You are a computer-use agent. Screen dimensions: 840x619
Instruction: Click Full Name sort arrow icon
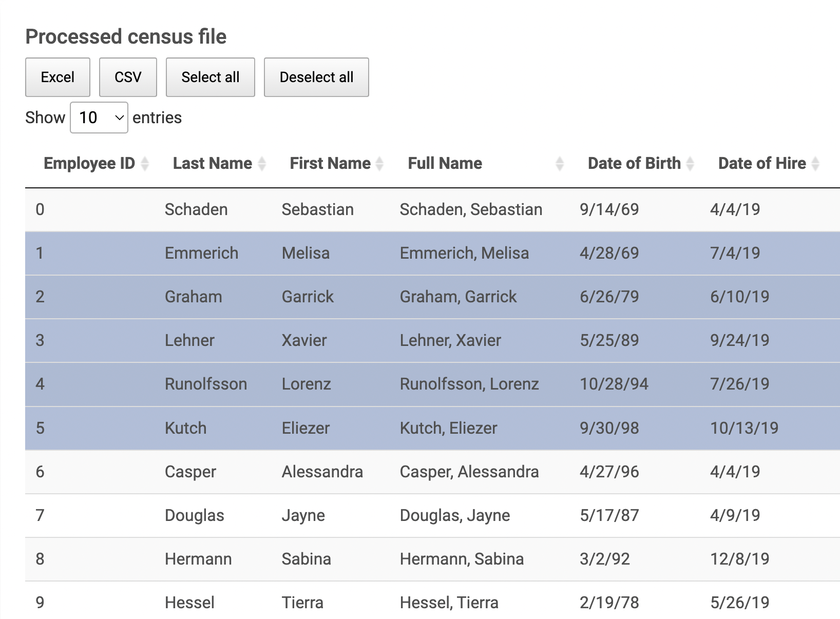point(560,164)
